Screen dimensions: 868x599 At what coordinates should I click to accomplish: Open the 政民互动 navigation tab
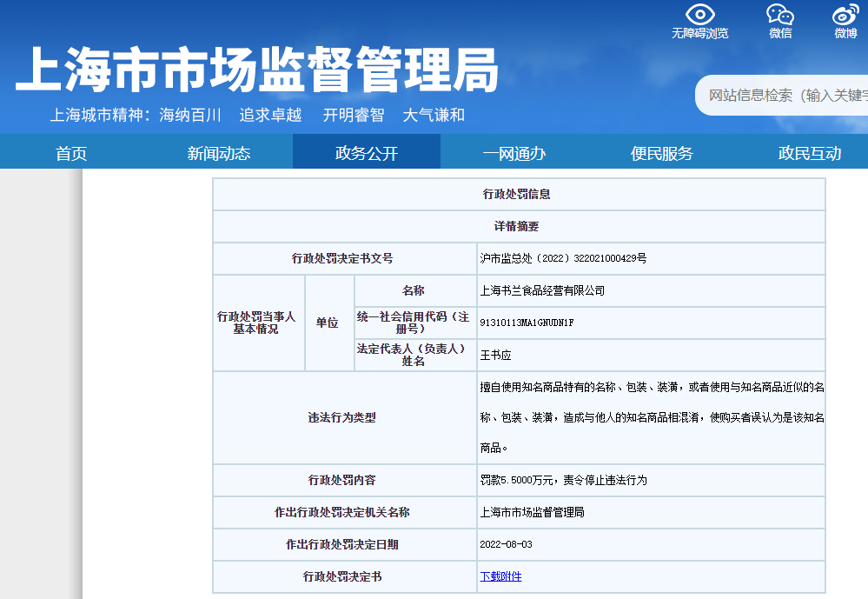[810, 153]
